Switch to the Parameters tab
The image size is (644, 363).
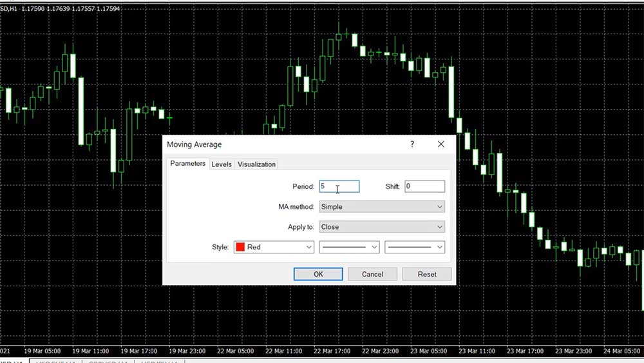coord(187,164)
